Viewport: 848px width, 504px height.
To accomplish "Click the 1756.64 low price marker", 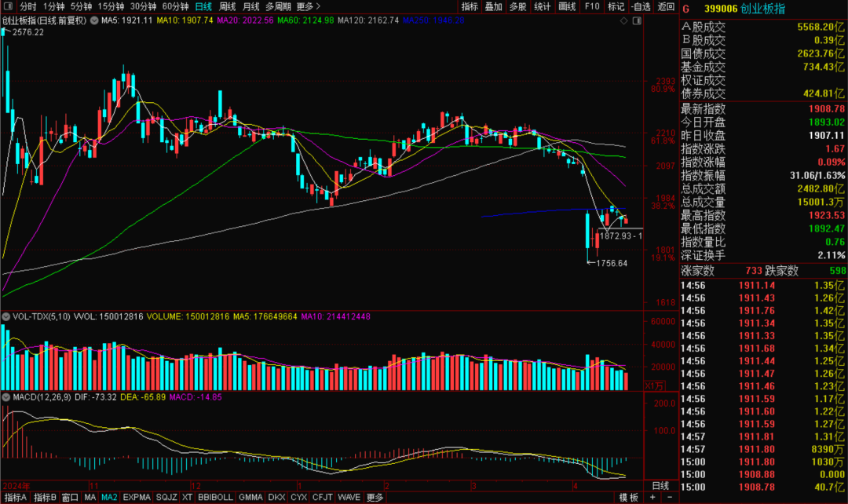I will pos(612,263).
